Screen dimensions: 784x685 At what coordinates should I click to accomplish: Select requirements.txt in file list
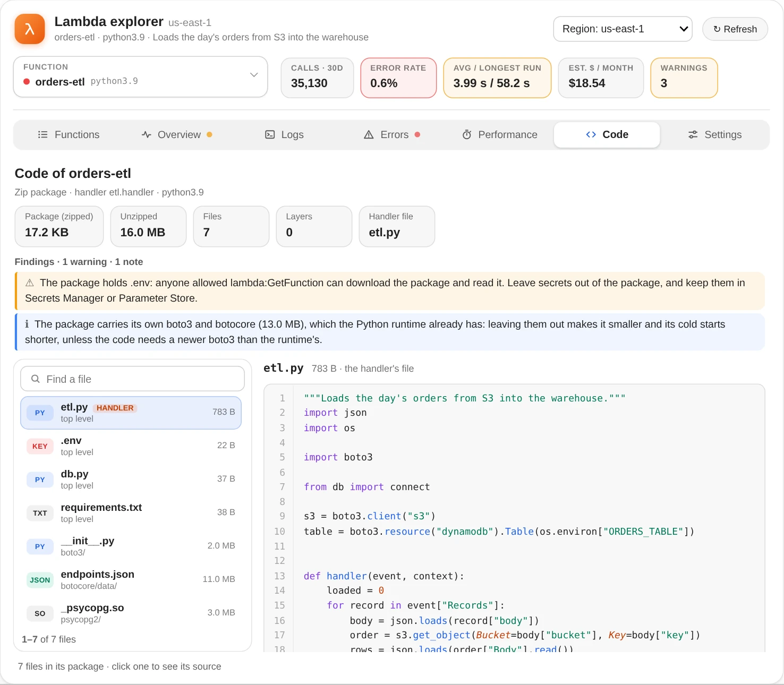click(x=131, y=513)
